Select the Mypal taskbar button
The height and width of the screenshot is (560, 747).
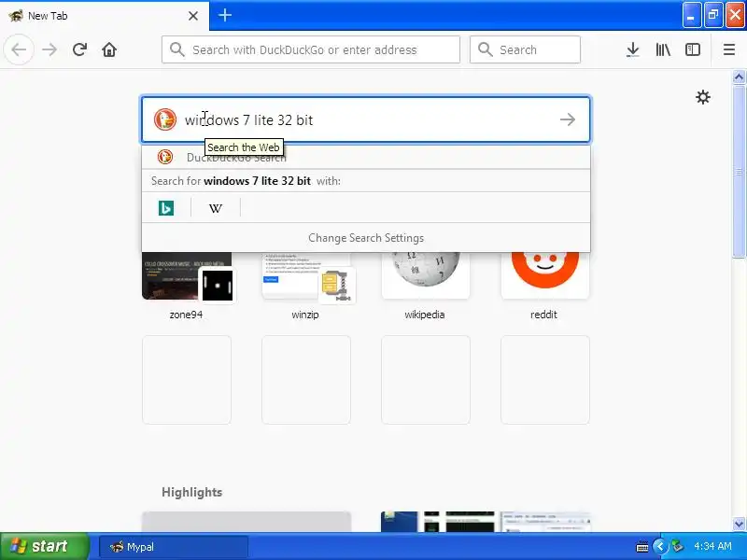174,547
